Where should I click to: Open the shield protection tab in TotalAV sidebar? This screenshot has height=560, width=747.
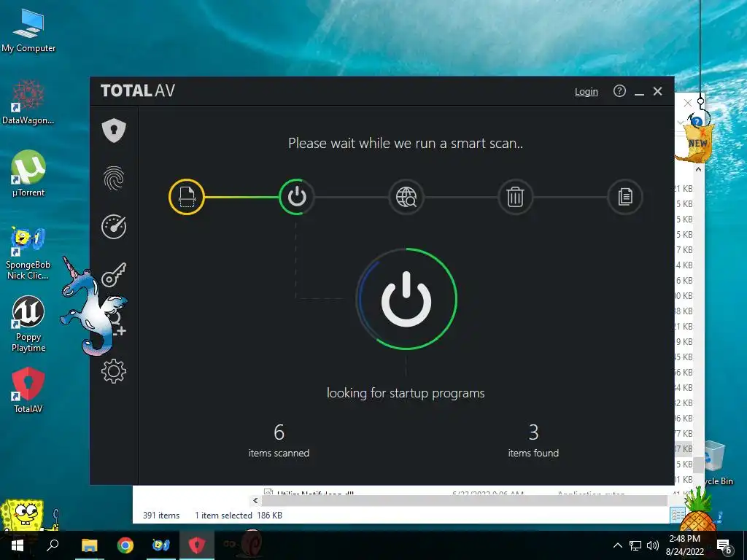114,131
